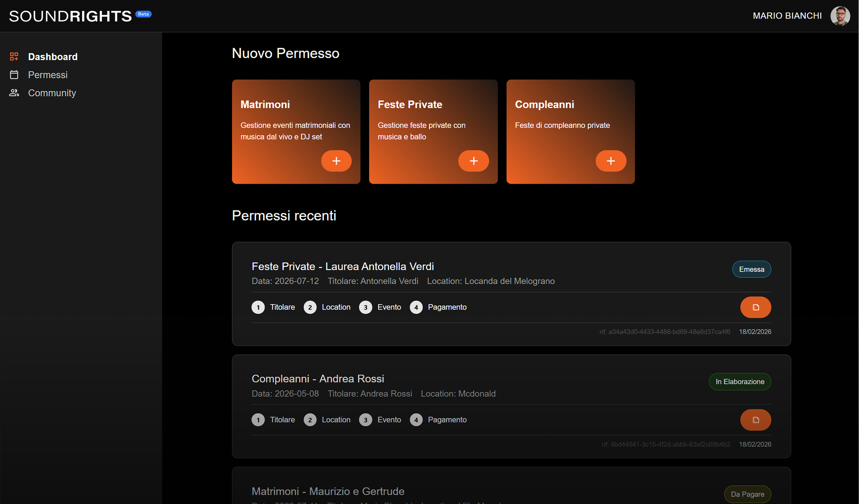Click the Emessa status badge
Viewport: 859px width, 504px height.
751,269
